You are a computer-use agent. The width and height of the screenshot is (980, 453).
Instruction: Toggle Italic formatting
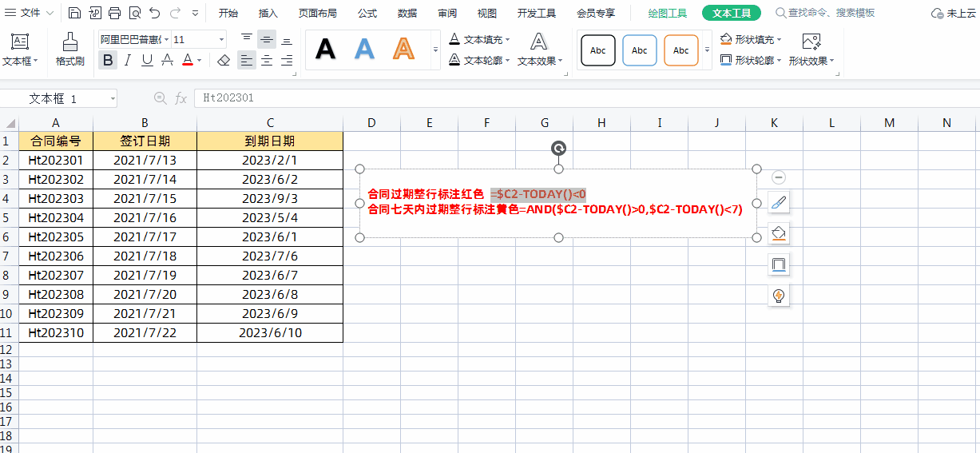pyautogui.click(x=127, y=60)
